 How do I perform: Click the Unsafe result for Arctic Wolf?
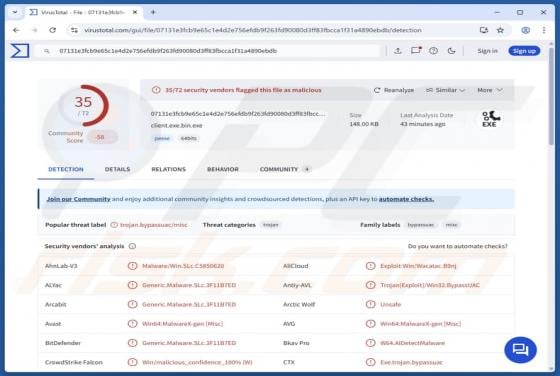tap(391, 304)
